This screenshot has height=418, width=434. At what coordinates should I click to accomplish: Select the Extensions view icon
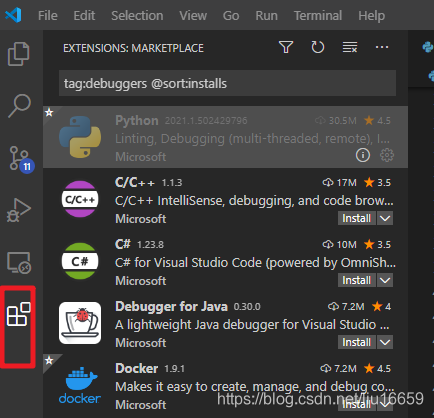[x=18, y=314]
